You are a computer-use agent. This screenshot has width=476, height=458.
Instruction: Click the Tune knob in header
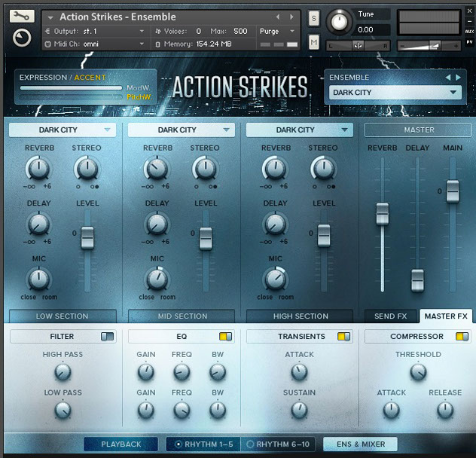pos(341,21)
